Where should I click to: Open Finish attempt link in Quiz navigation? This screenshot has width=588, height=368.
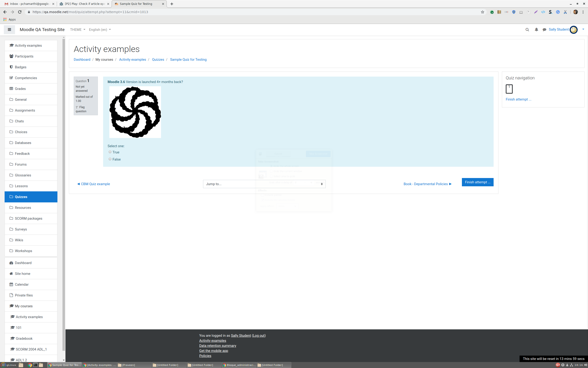pos(518,99)
